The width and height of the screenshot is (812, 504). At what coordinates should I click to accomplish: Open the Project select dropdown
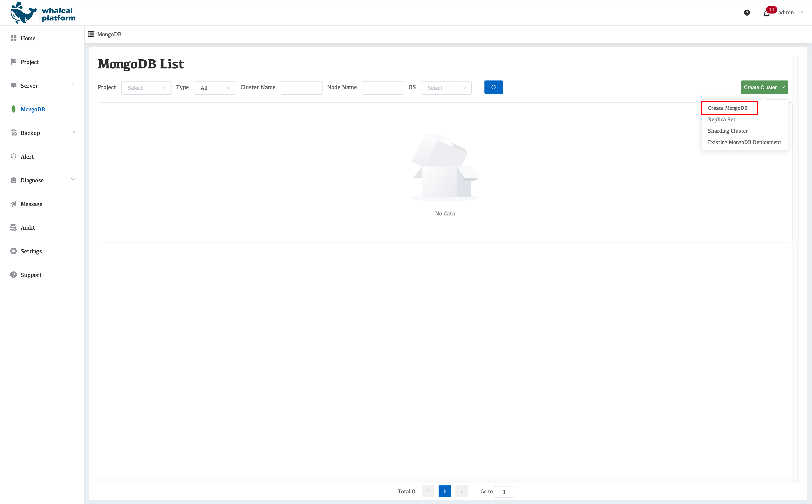coord(146,88)
